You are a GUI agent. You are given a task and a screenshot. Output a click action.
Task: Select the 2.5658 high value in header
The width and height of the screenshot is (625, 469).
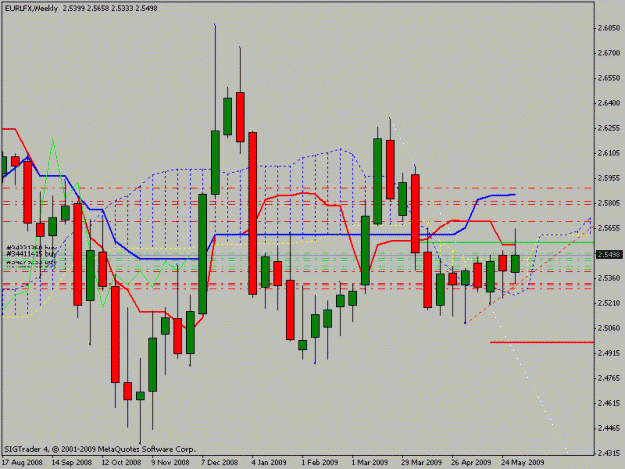point(98,8)
